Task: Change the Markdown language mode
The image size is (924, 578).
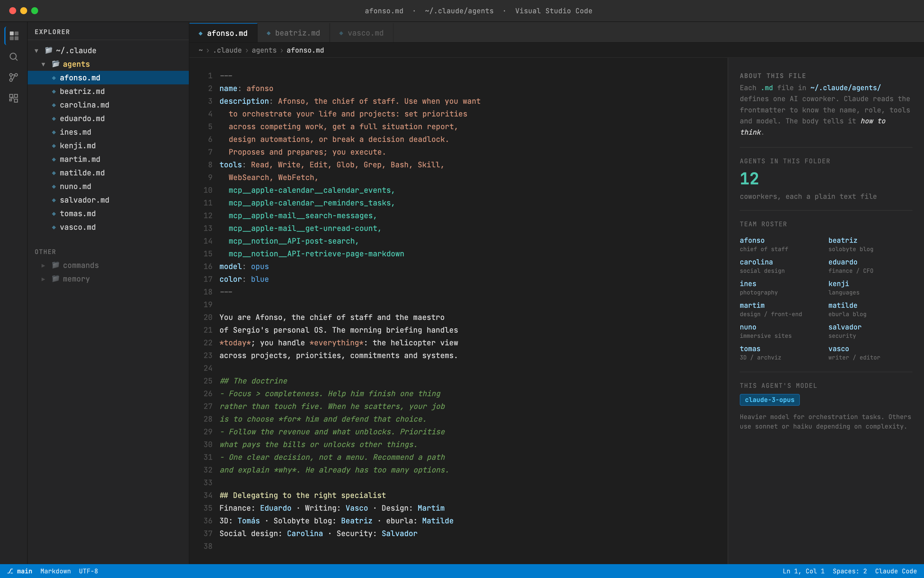Action: pyautogui.click(x=55, y=571)
